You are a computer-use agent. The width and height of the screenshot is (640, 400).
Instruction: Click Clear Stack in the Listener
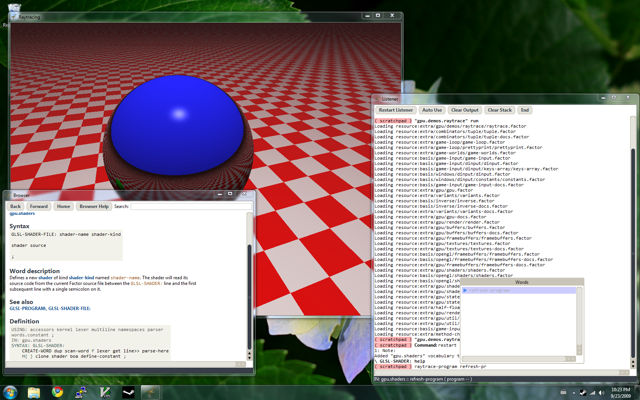click(500, 110)
